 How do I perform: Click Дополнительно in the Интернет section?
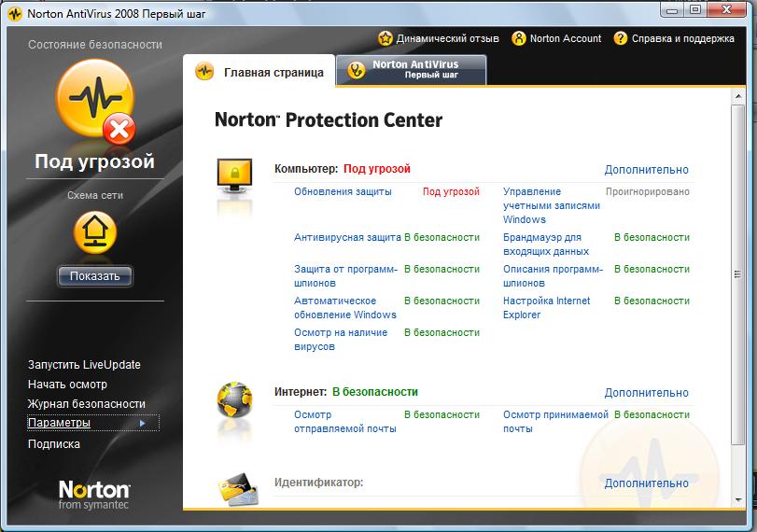tap(647, 393)
